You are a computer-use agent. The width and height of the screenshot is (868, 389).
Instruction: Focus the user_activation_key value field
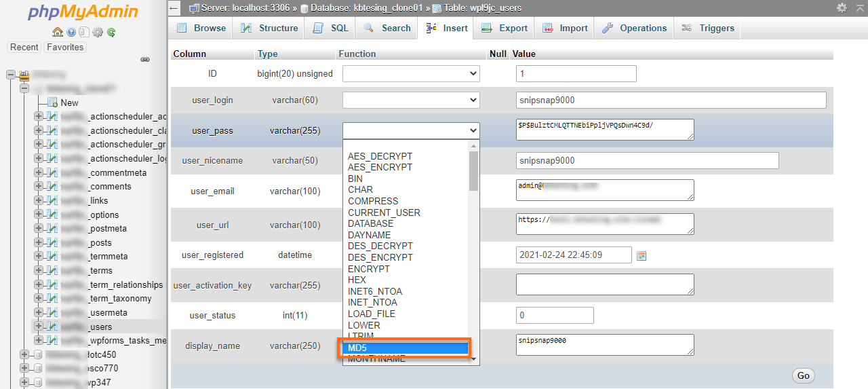point(605,284)
